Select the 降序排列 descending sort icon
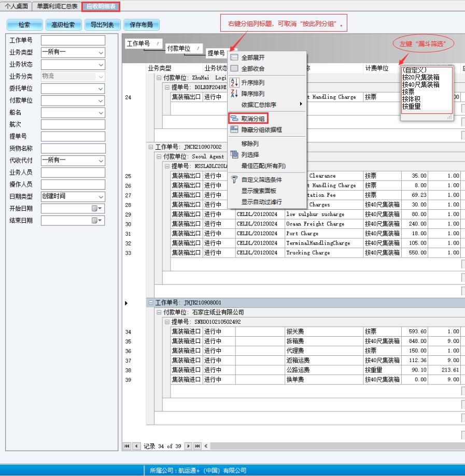This screenshot has width=465, height=476. tap(234, 94)
